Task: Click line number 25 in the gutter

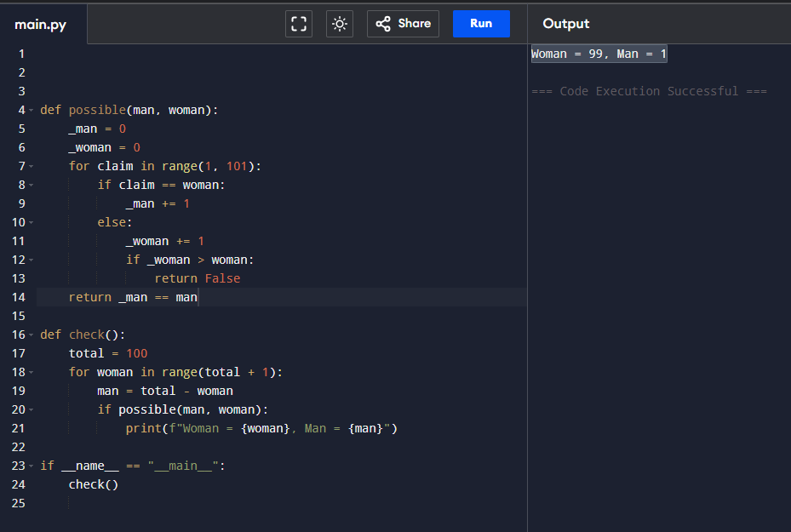Action: [x=19, y=503]
